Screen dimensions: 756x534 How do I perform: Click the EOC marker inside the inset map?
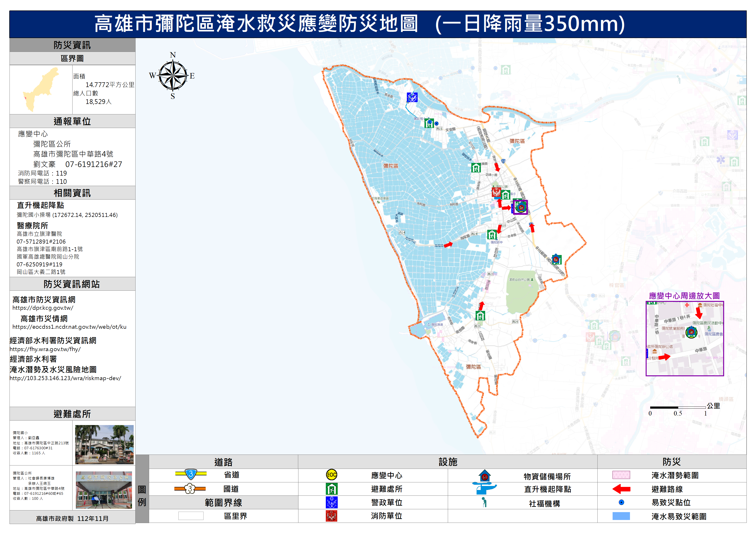pos(692,332)
